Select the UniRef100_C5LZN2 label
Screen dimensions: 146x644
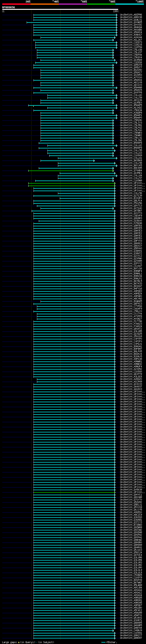coord(131,140)
